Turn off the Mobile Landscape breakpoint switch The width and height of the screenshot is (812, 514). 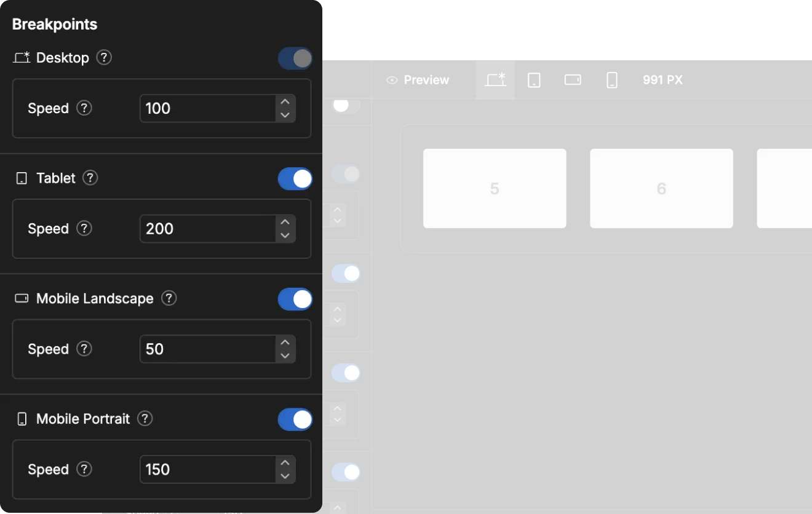[x=295, y=299]
